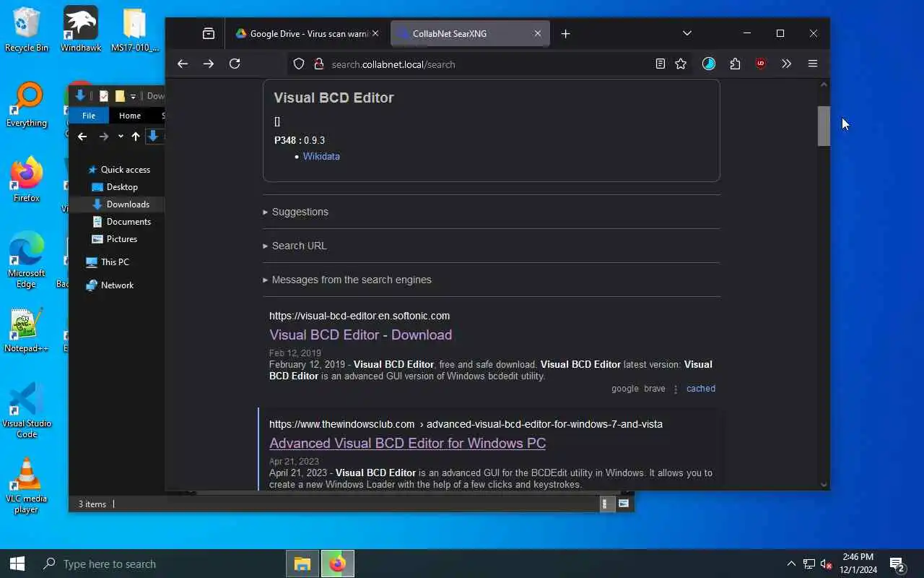924x578 pixels.
Task: Select Visual Studio Code desktop shortcut
Action: 27,411
